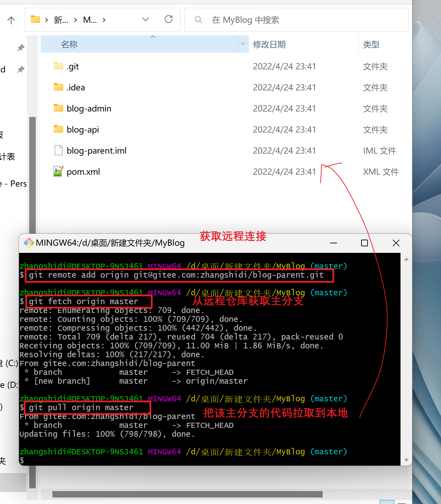This screenshot has height=504, width=441.
Task: Click the last terminal prompt $ line
Action: coord(22,460)
